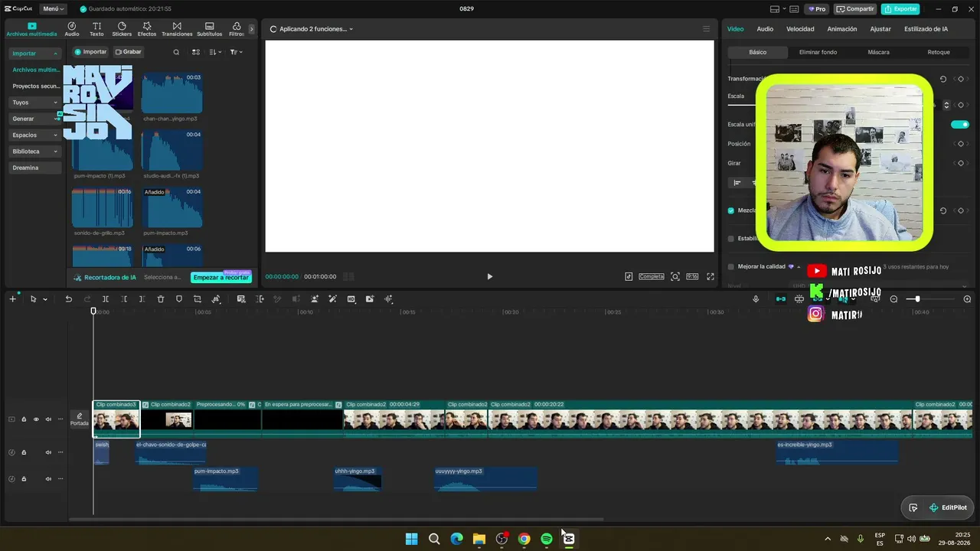Viewport: 980px width, 551px height.
Task: Choose the Select pointer tool
Action: 33,299
